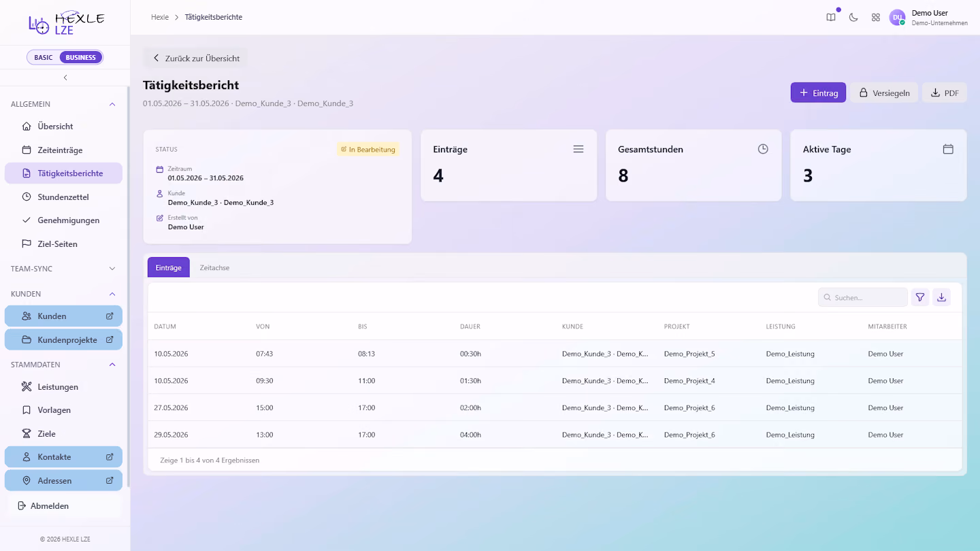980x551 pixels.
Task: Click Hexle breadcrumb link
Action: [x=160, y=17]
